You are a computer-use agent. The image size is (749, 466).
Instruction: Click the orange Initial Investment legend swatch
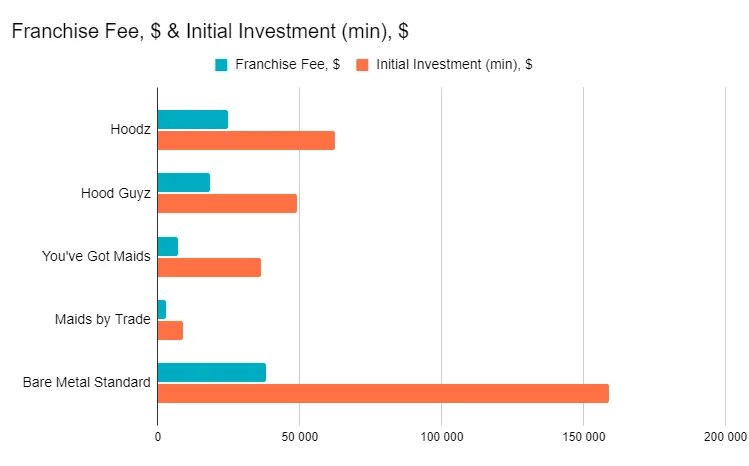pos(362,65)
